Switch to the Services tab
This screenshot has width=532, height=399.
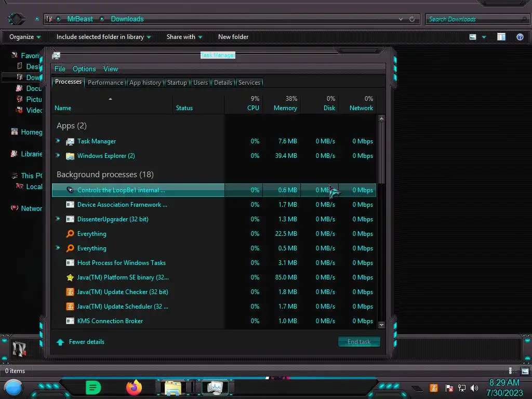(x=249, y=83)
